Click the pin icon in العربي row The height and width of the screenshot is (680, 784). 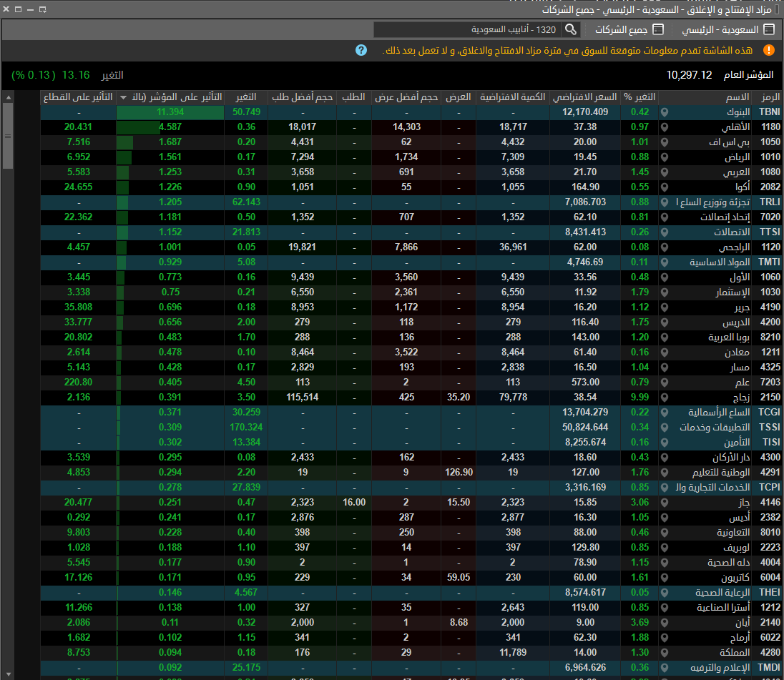(x=665, y=172)
